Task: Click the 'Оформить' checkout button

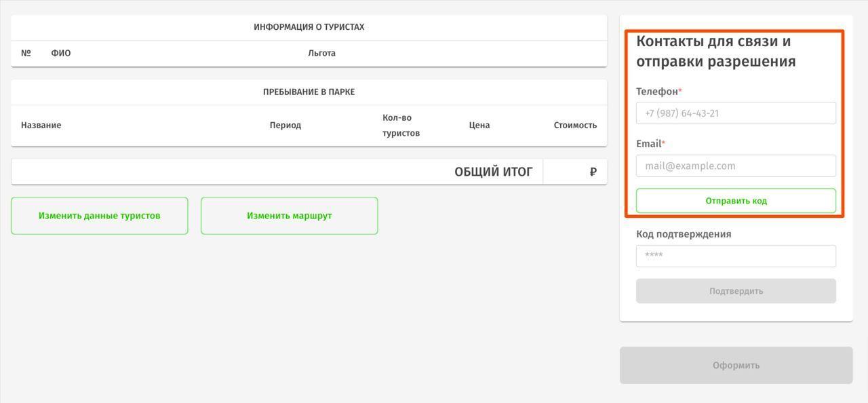Action: pos(736,366)
